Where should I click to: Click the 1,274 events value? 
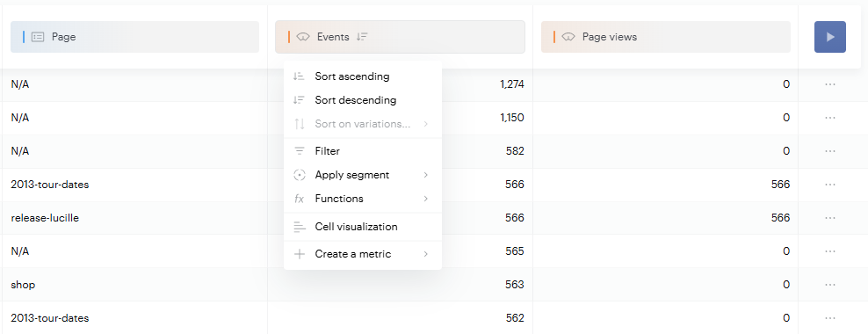pyautogui.click(x=511, y=84)
